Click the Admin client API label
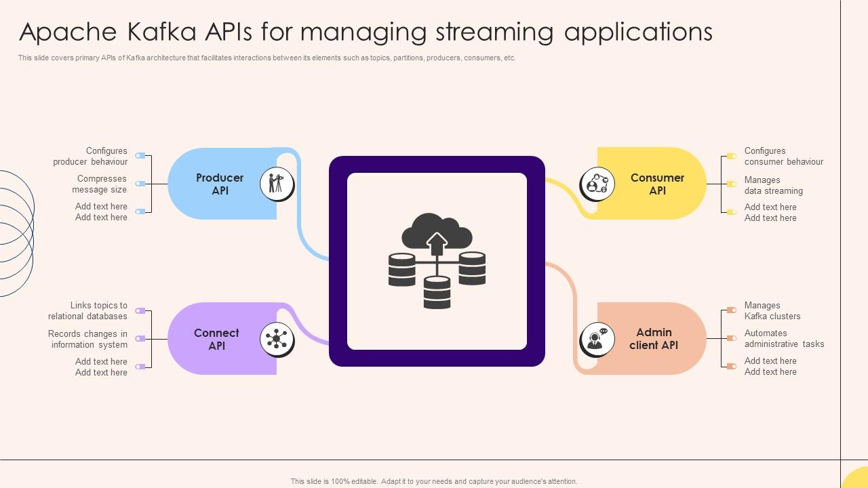Screen dimensions: 868x488 click(654, 339)
